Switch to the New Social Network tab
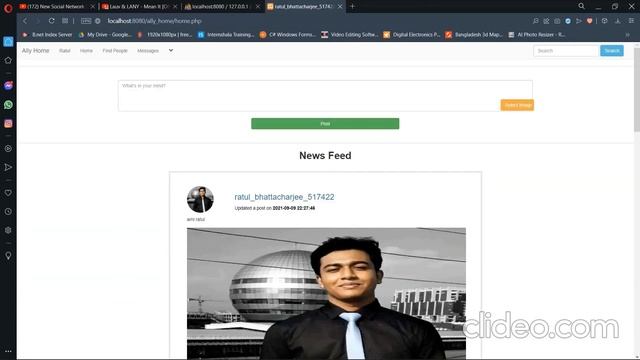This screenshot has width=640, height=360. (x=56, y=7)
